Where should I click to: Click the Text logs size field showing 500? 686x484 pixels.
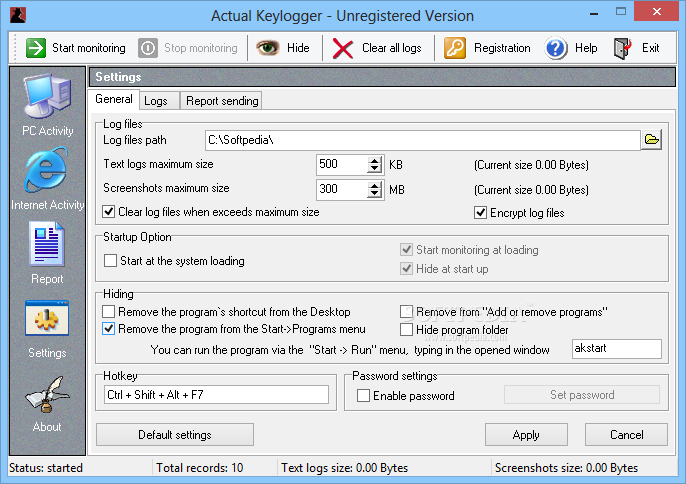tap(343, 165)
